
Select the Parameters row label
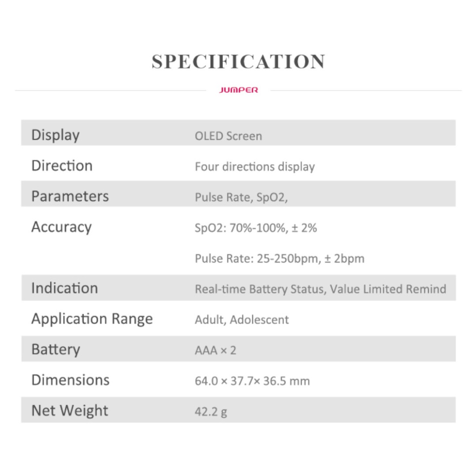tap(70, 196)
